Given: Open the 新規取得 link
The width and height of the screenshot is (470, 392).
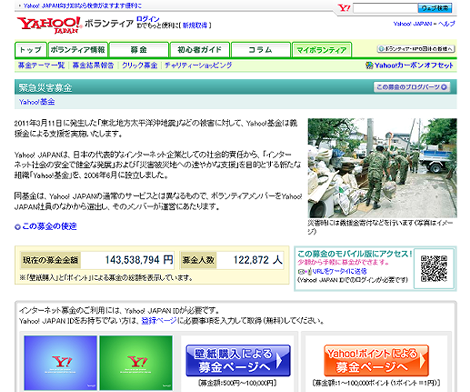Looking at the screenshot, I should (x=195, y=25).
